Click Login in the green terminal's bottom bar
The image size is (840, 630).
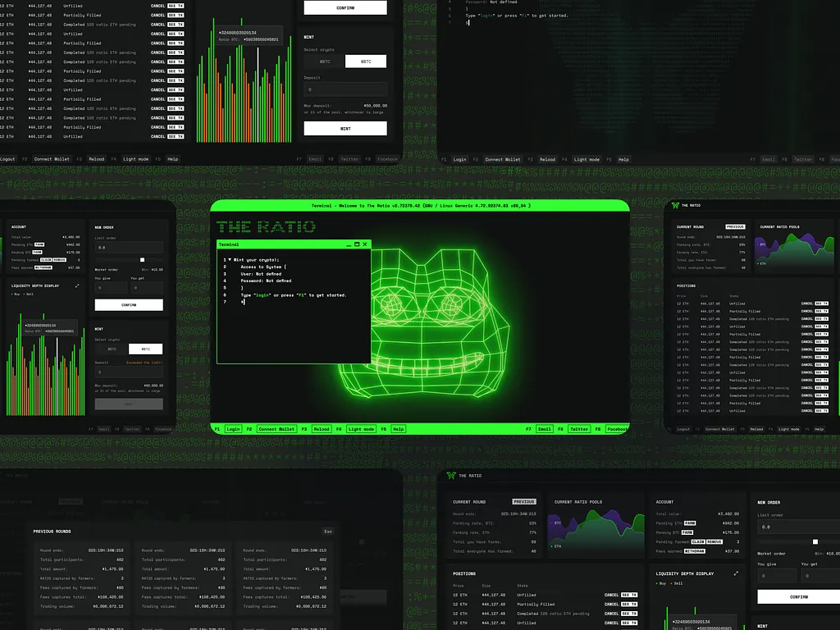pos(233,429)
